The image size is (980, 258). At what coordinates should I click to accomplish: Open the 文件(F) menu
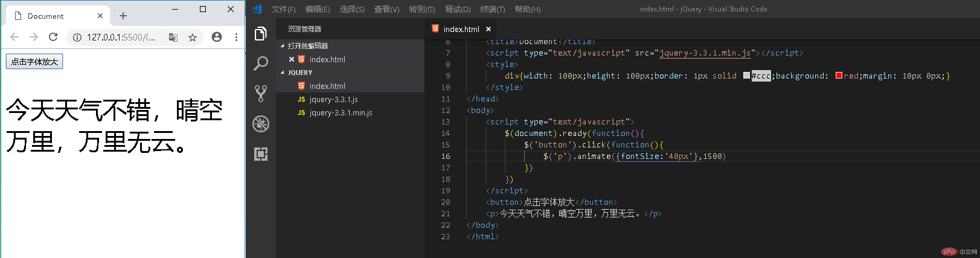[x=283, y=9]
